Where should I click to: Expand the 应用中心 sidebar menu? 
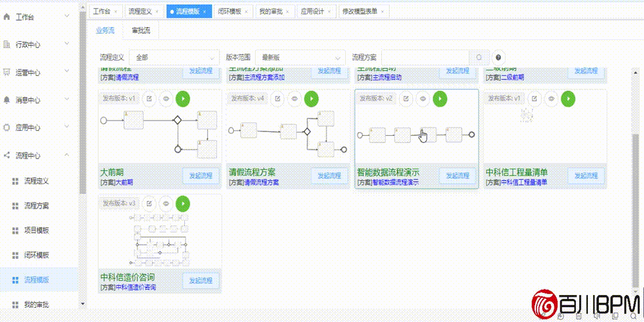point(68,128)
